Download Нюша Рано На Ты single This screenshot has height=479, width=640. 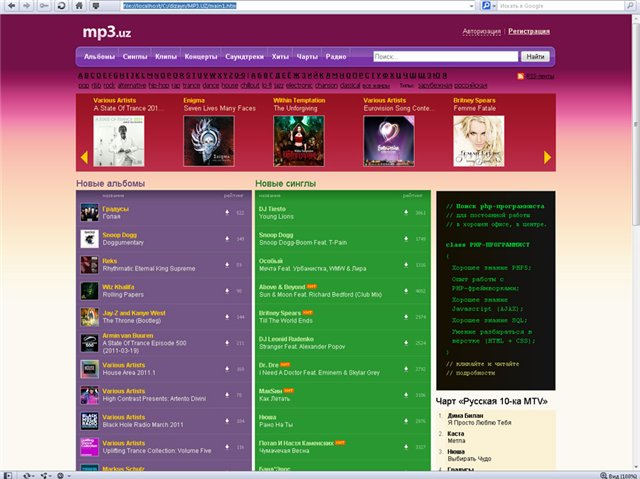pos(406,421)
